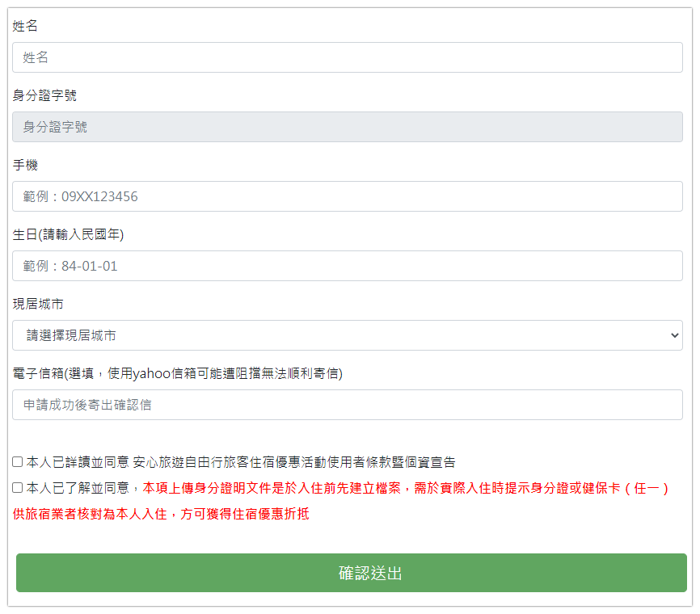
Task: Click the chevron arrow of the city select
Action: 675,335
